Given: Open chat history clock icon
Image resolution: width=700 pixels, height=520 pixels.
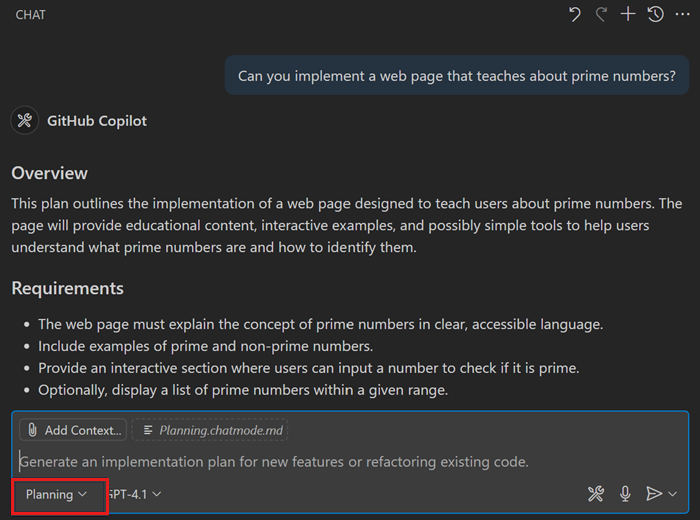Looking at the screenshot, I should click(x=655, y=15).
